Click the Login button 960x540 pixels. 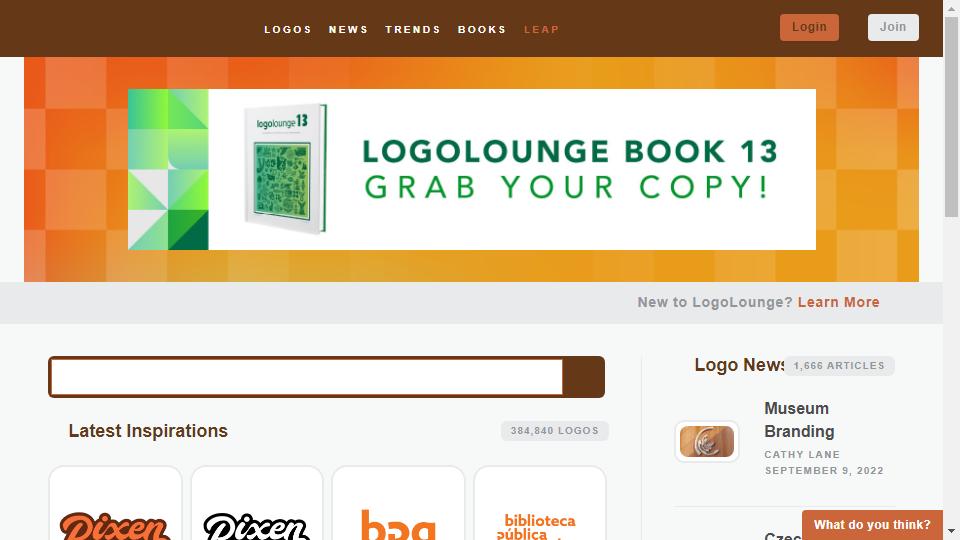click(x=809, y=28)
